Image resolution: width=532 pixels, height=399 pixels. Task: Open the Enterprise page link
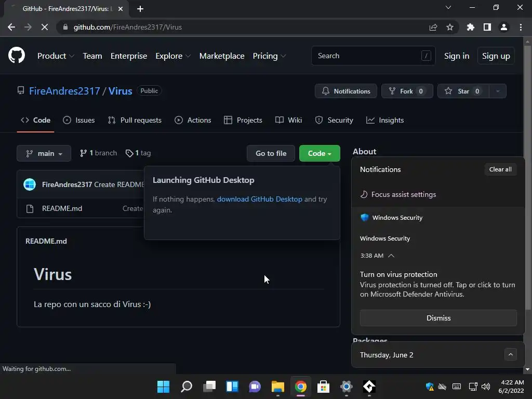click(129, 56)
